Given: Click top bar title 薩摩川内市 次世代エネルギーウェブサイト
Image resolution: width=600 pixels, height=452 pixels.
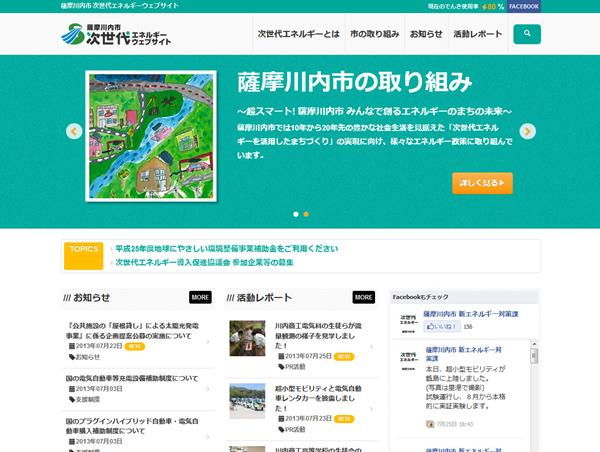Looking at the screenshot, I should pos(120,6).
